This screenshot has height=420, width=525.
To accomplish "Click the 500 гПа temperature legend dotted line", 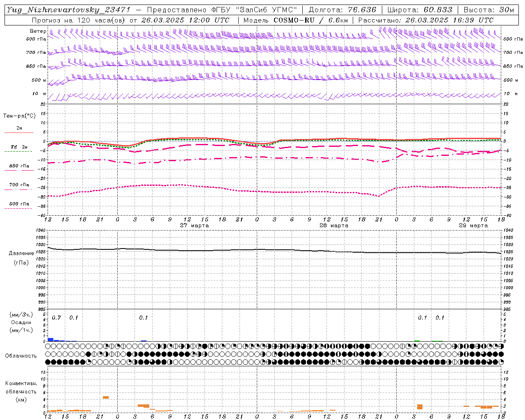I will pyautogui.click(x=18, y=208).
